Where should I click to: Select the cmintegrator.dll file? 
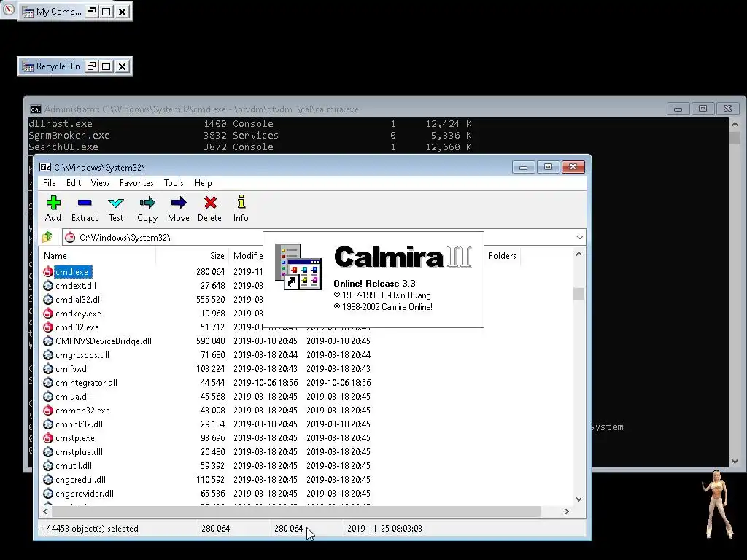86,382
